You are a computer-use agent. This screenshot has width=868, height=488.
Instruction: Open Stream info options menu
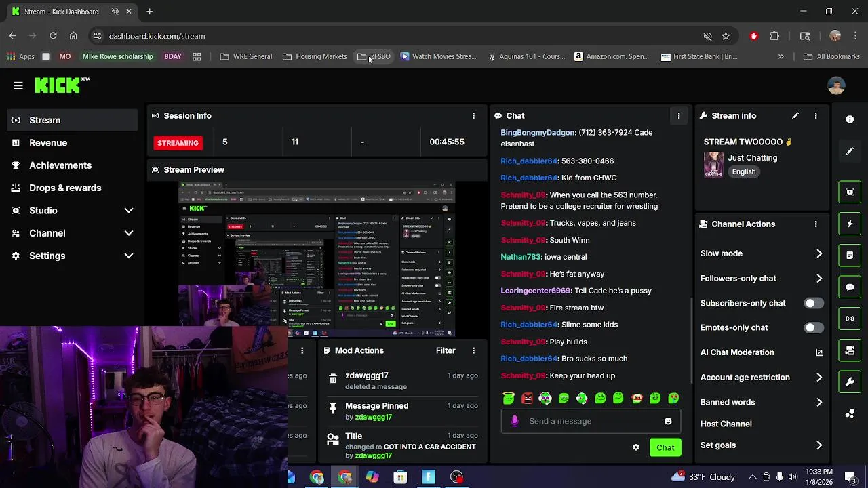(816, 116)
